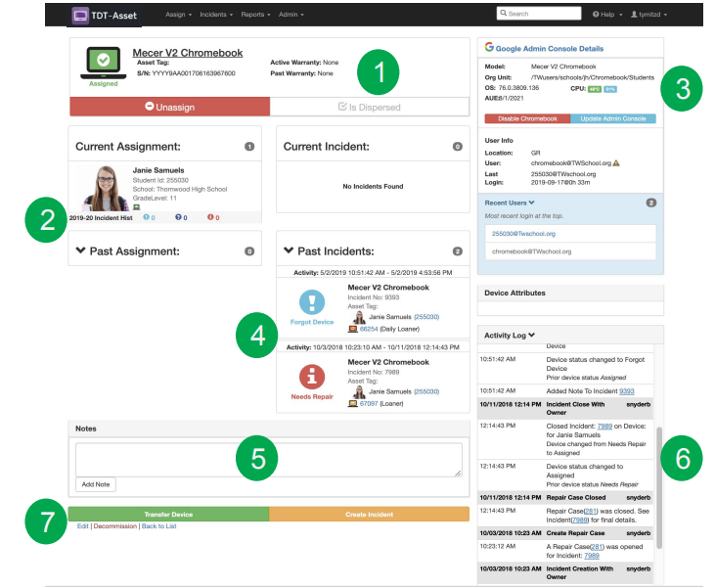Image resolution: width=715 pixels, height=588 pixels.
Task: Click the Activity Log scrollbar
Action: 659,487
